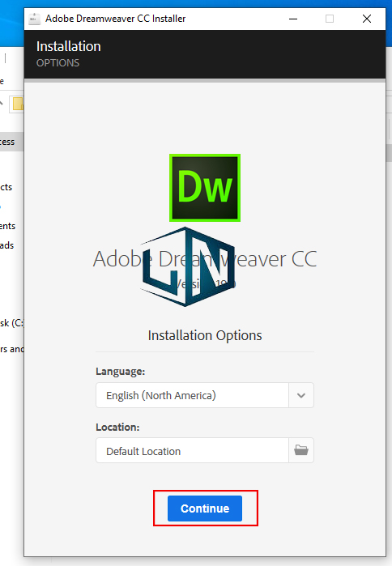The height and width of the screenshot is (566, 392).
Task: Click the installer icon in the title bar
Action: click(x=34, y=19)
